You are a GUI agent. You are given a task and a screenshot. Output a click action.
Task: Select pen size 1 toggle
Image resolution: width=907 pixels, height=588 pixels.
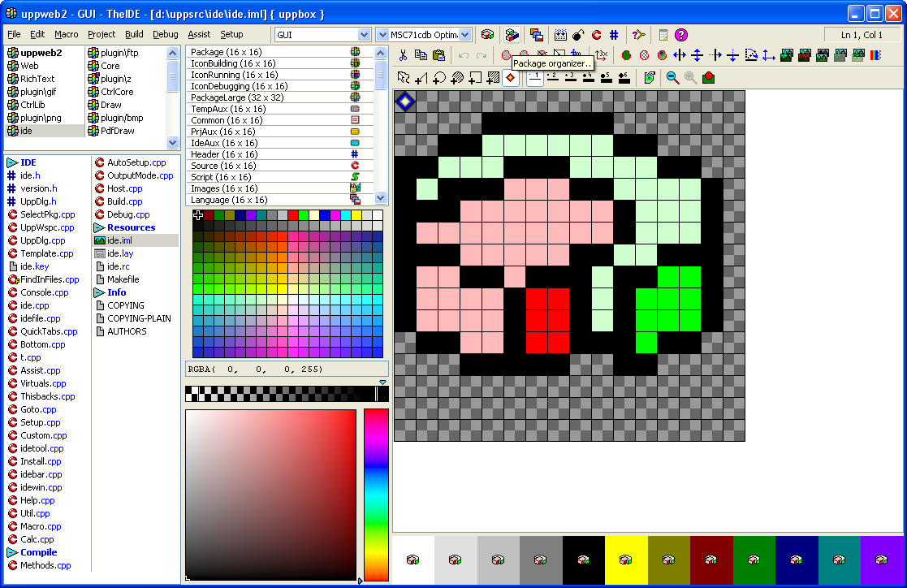pyautogui.click(x=535, y=78)
